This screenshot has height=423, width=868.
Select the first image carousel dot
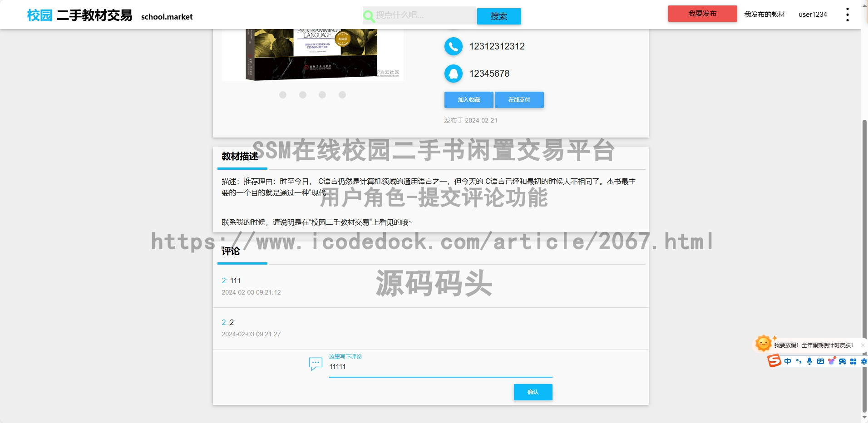(283, 95)
